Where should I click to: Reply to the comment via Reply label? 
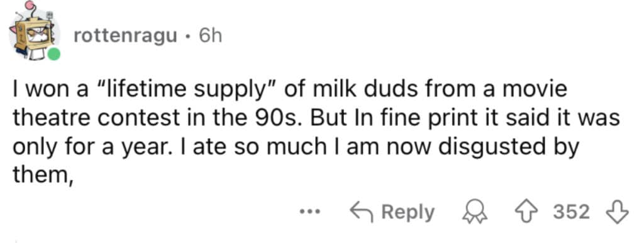click(408, 213)
